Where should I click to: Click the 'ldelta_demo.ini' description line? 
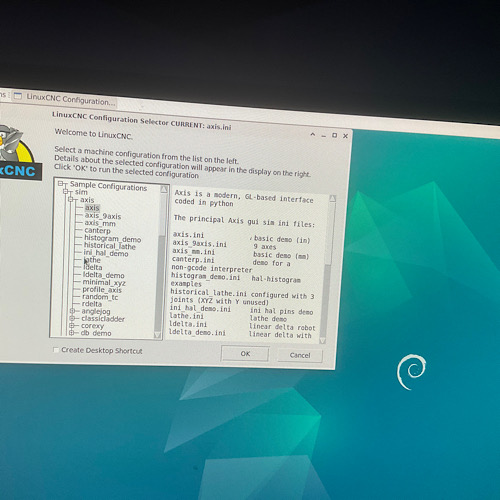(x=240, y=334)
